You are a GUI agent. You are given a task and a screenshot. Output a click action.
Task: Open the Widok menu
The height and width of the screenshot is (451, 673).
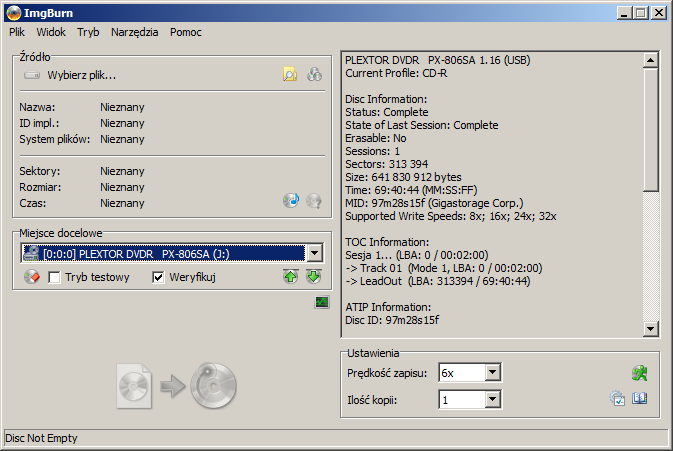[51, 32]
